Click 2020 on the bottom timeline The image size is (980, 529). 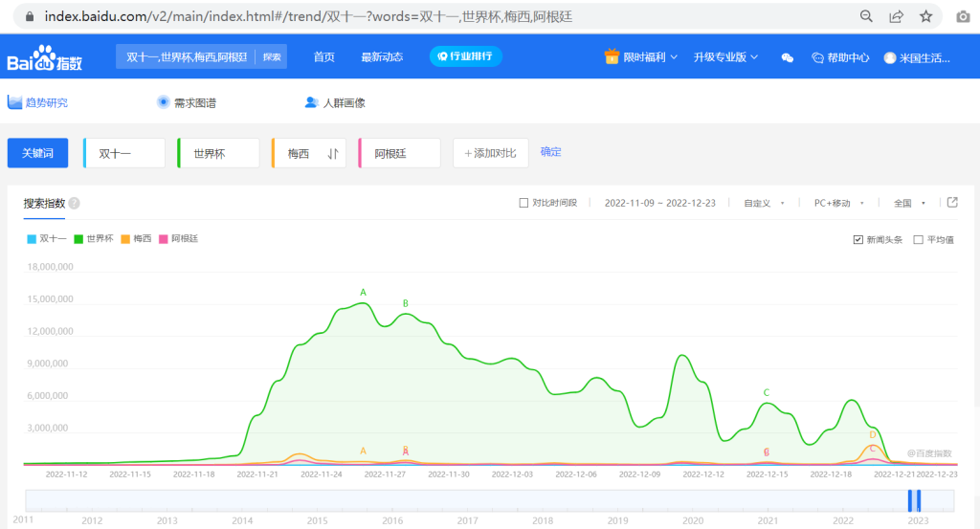pyautogui.click(x=693, y=521)
